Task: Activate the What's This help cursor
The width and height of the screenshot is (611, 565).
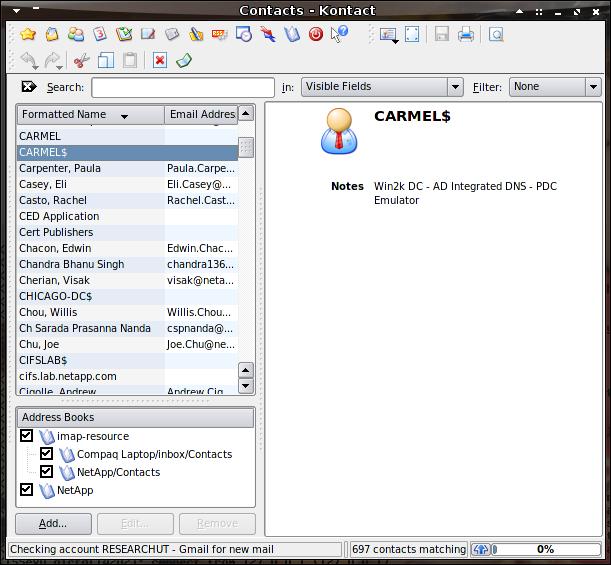Action: point(339,34)
